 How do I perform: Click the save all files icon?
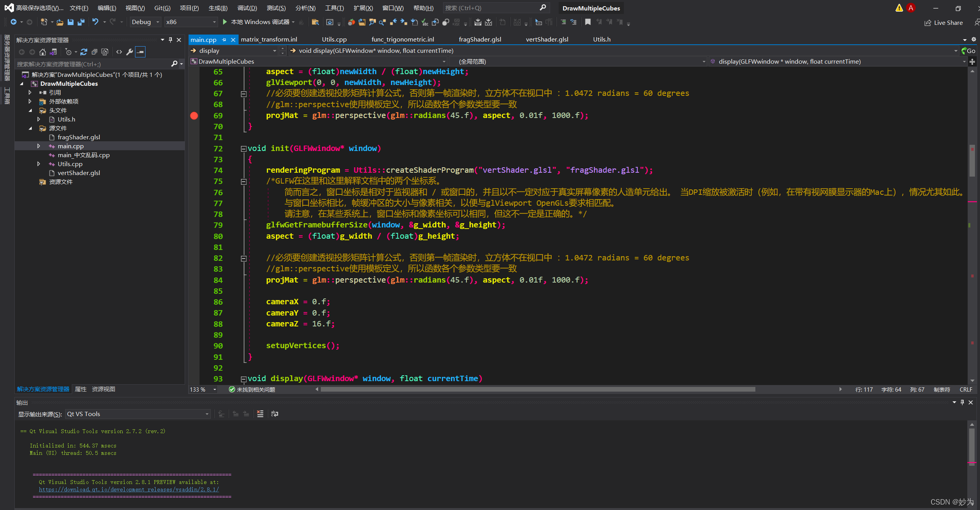[x=81, y=22]
